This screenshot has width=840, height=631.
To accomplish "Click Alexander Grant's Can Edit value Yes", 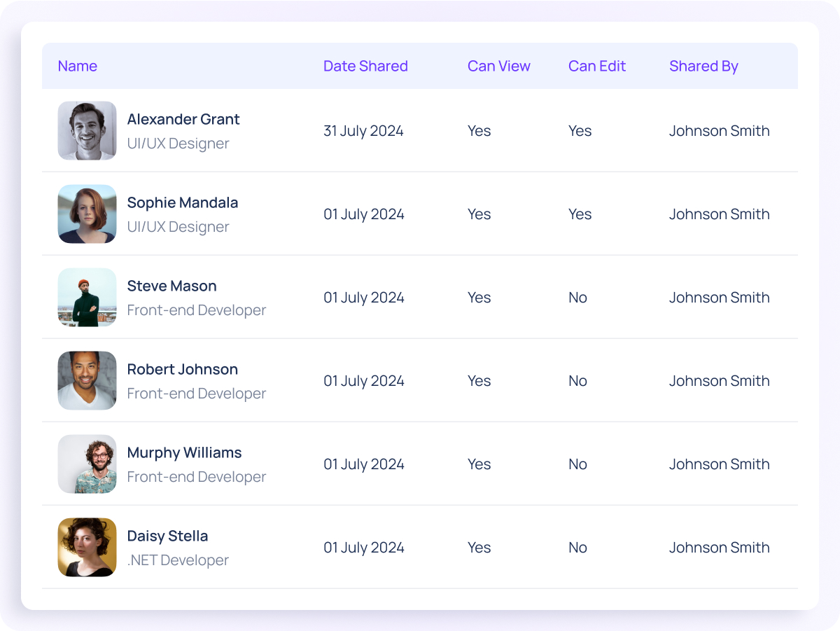I will point(580,131).
